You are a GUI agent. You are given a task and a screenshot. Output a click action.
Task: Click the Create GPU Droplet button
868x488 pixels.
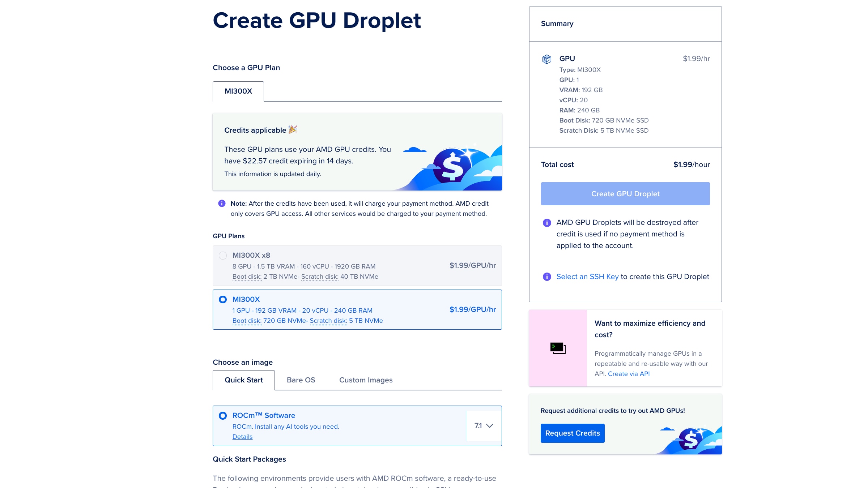[625, 194]
